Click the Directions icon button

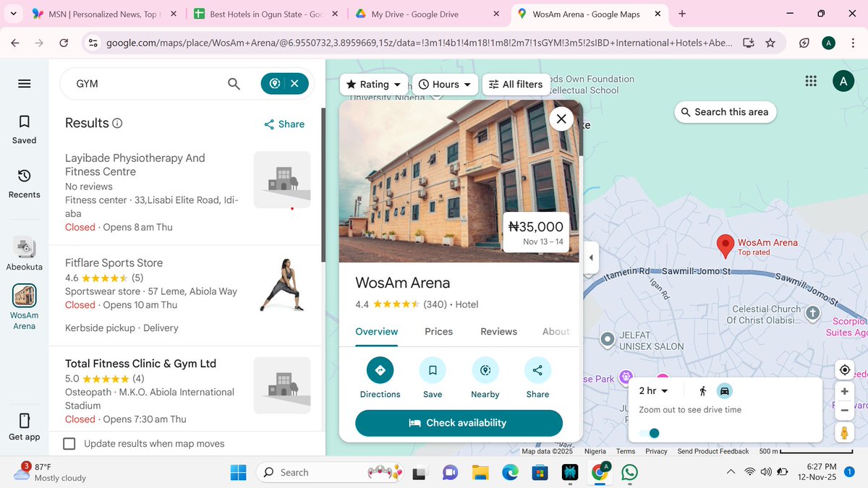[380, 370]
